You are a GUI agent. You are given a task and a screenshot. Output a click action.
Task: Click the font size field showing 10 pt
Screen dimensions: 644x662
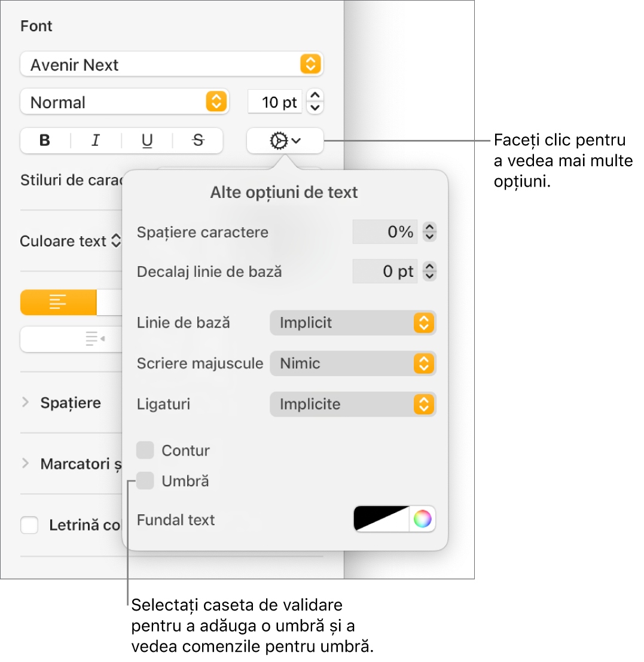pos(276,102)
